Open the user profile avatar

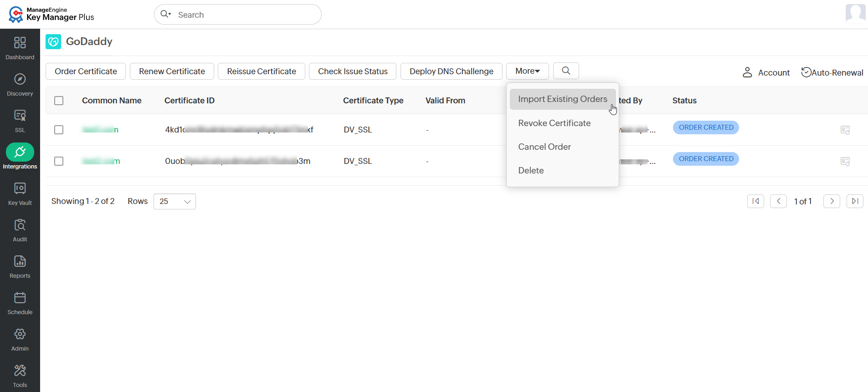(x=855, y=13)
